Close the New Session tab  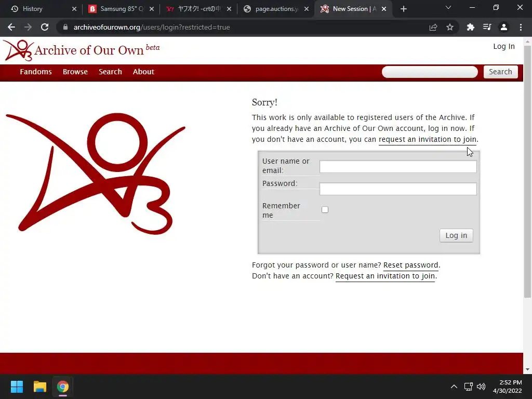(x=384, y=9)
